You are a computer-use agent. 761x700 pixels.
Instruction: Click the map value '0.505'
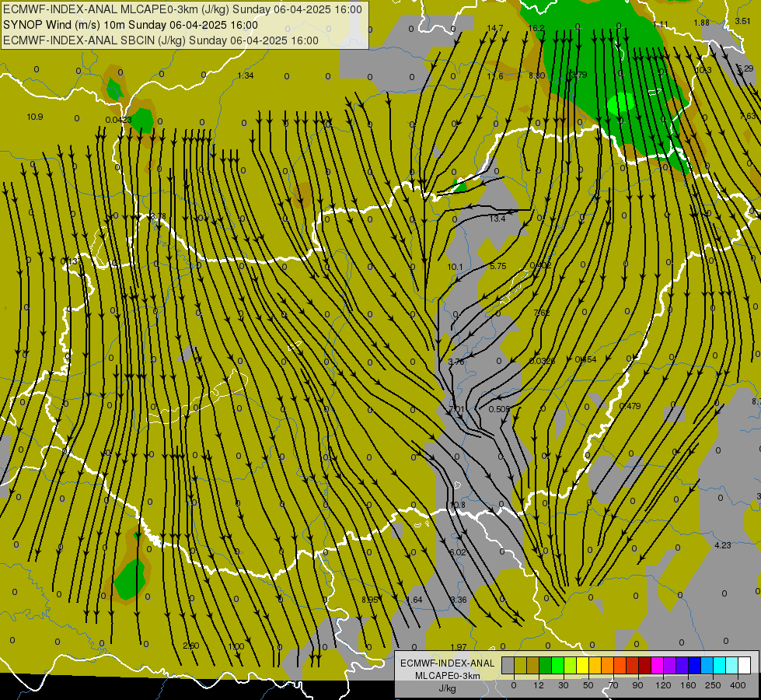point(499,409)
